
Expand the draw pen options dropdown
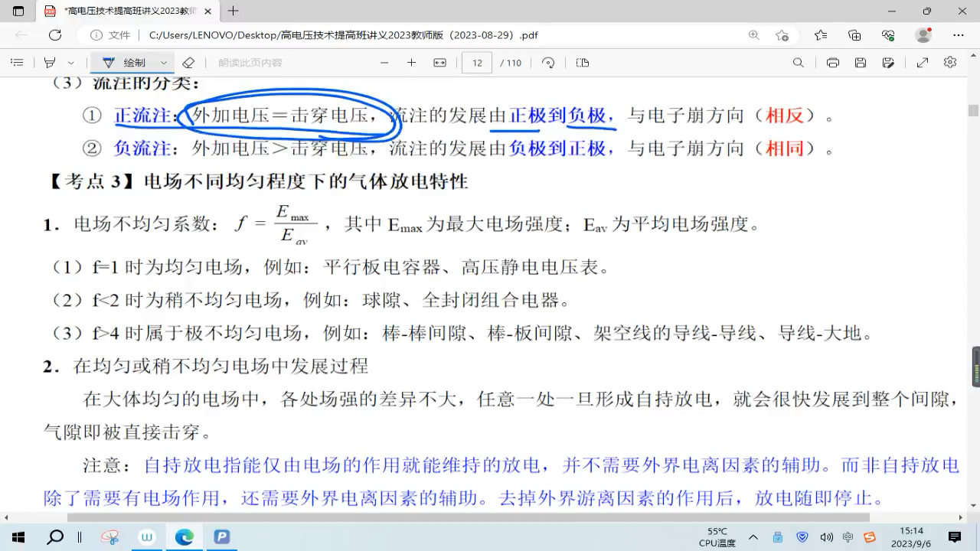pyautogui.click(x=164, y=63)
